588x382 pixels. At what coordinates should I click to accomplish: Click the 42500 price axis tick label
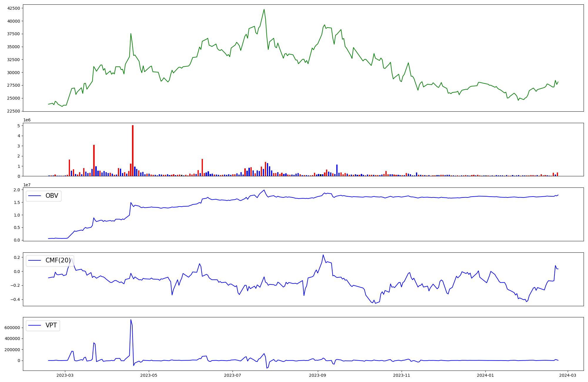tap(14, 8)
